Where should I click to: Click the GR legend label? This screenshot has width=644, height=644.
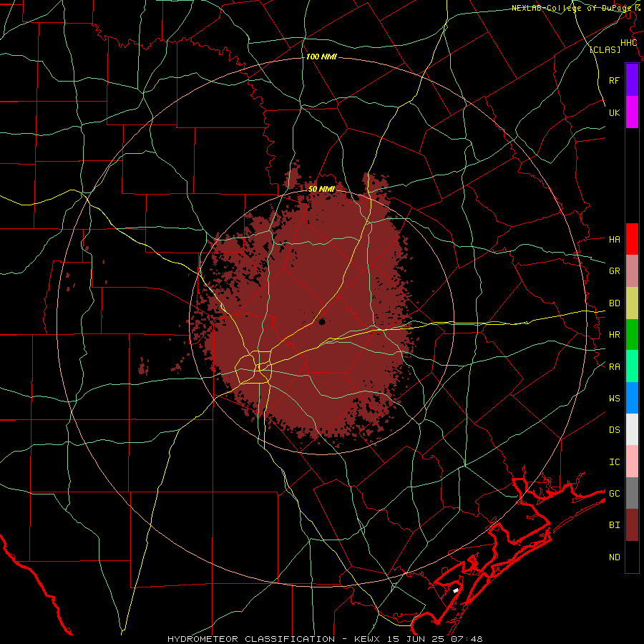pyautogui.click(x=614, y=271)
